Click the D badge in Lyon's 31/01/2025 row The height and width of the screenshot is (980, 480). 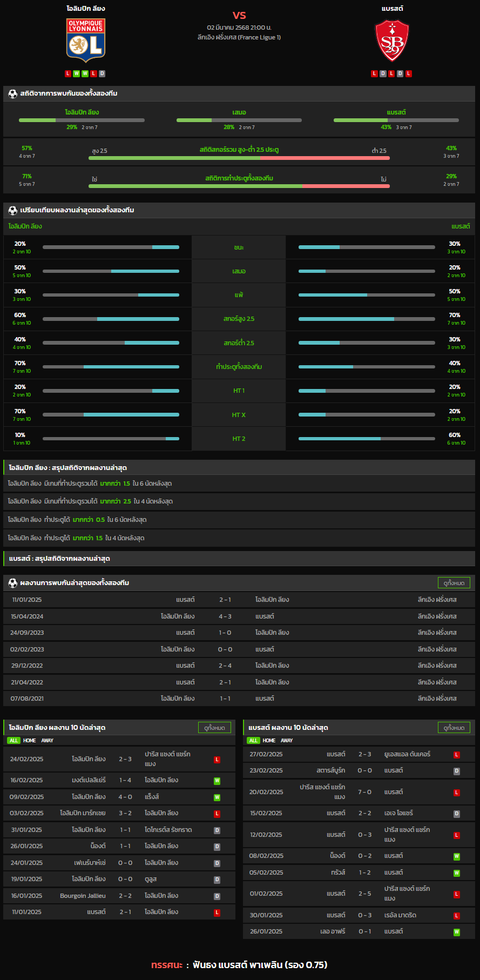point(217,830)
